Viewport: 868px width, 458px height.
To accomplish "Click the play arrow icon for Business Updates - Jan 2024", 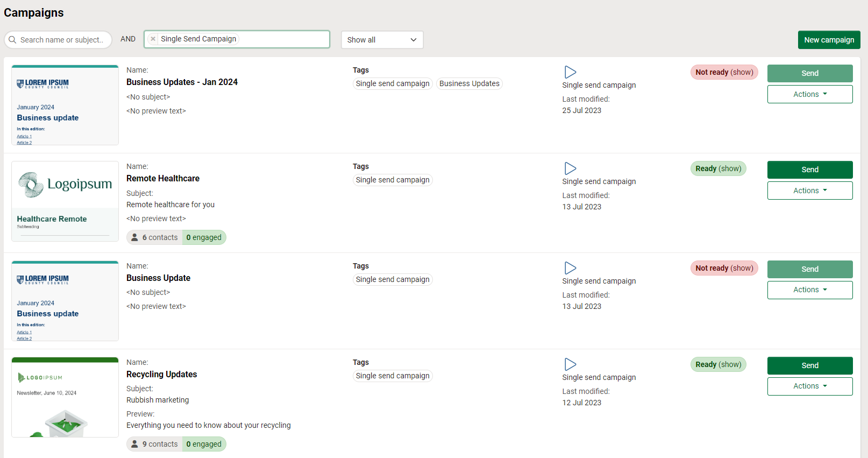I will (x=570, y=72).
